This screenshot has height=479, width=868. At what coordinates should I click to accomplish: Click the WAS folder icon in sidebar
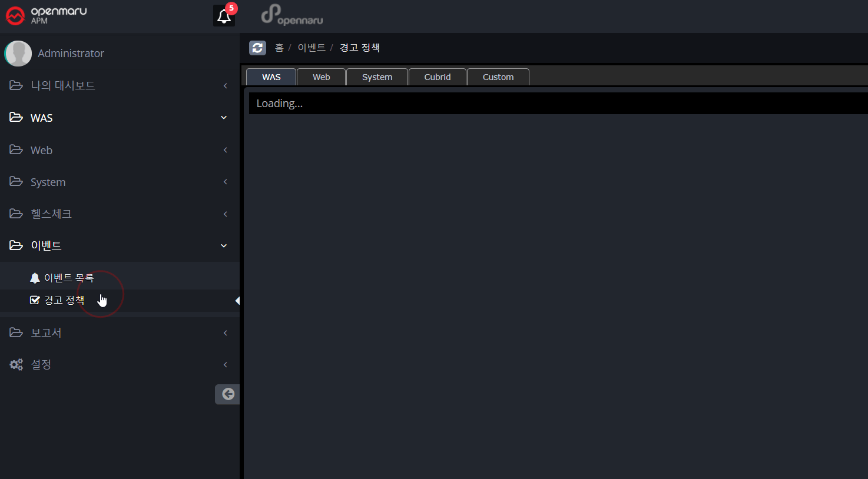[16, 117]
